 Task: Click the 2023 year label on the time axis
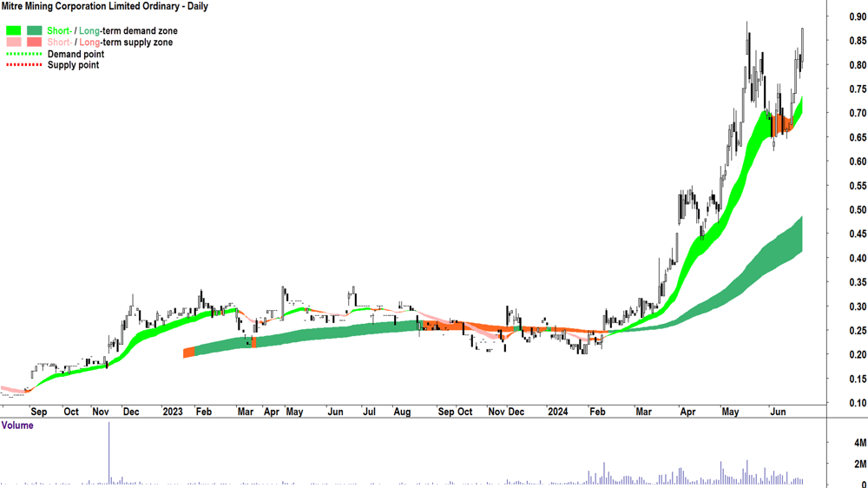coord(173,412)
